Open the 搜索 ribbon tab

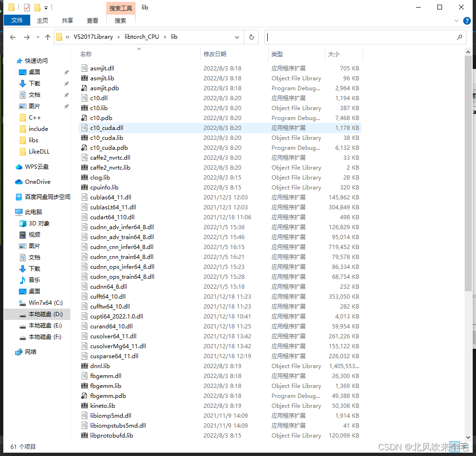pos(120,20)
